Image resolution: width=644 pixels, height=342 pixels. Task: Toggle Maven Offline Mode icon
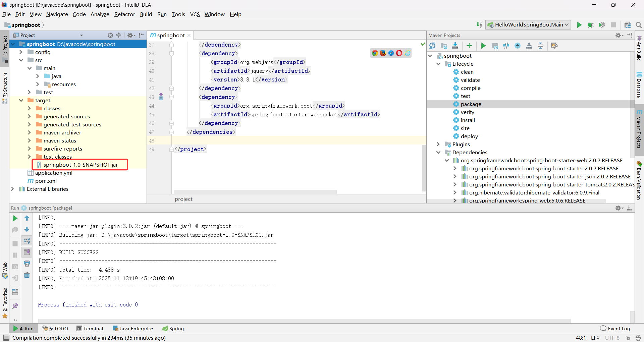coord(506,46)
